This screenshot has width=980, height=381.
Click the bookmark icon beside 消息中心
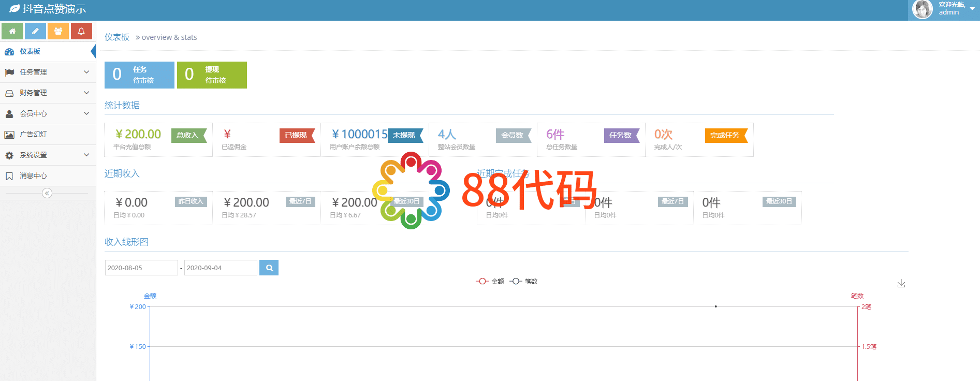click(x=9, y=176)
